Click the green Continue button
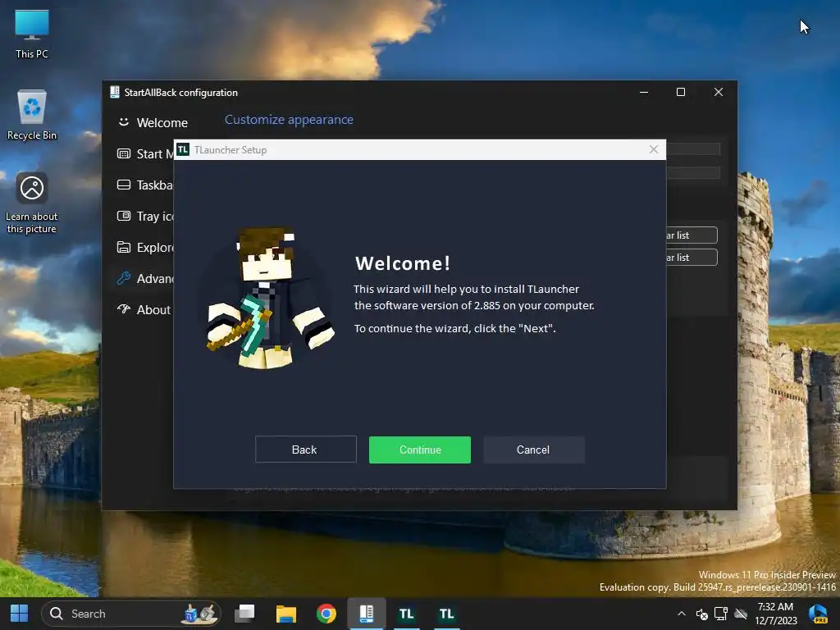The height and width of the screenshot is (630, 840). click(419, 450)
